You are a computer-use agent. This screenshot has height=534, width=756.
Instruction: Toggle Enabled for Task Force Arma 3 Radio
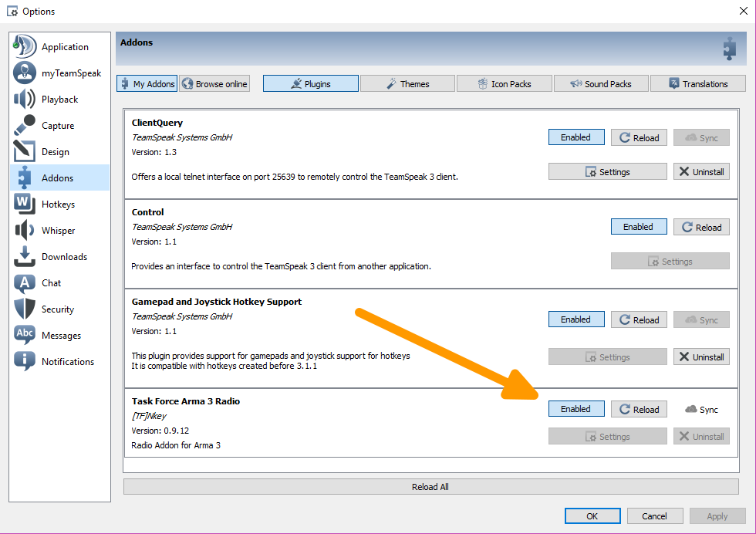pos(576,409)
